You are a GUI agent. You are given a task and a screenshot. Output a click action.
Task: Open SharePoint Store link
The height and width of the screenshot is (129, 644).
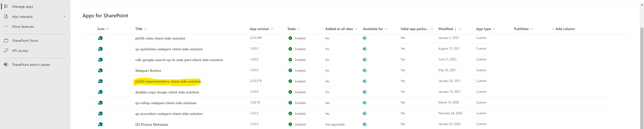point(25,41)
